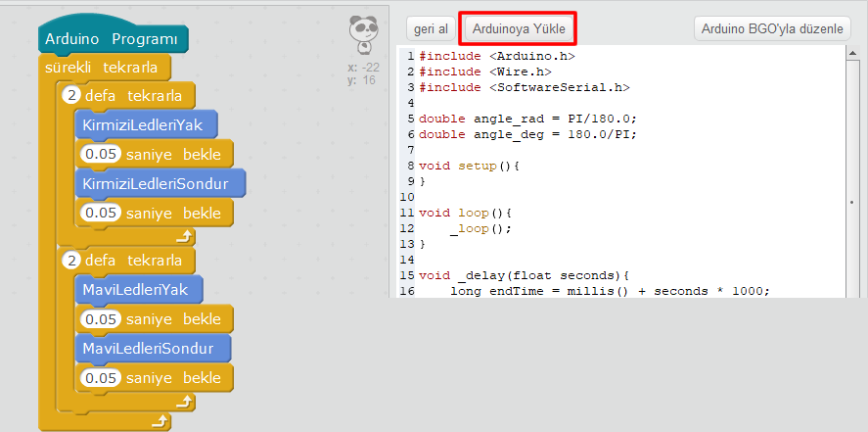This screenshot has height=432, width=868.
Task: Click code line 'double angle_deg = 180.0/PI;'
Action: pos(528,134)
